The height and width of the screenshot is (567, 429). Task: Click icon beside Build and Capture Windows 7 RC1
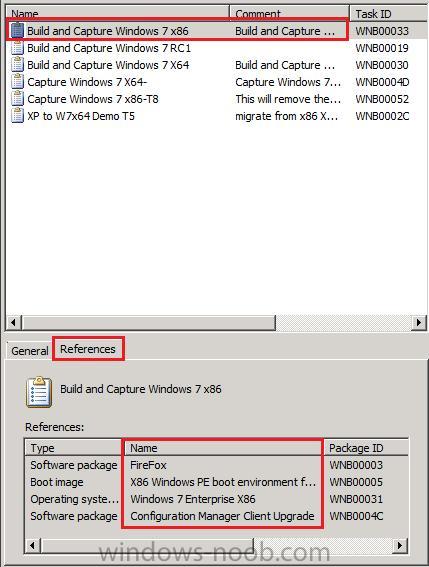click(x=17, y=48)
